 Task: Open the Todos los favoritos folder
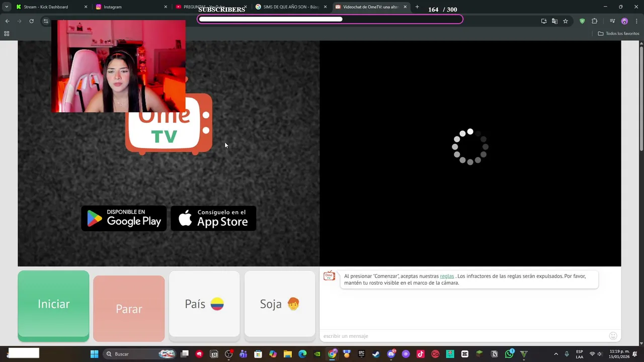(618, 34)
